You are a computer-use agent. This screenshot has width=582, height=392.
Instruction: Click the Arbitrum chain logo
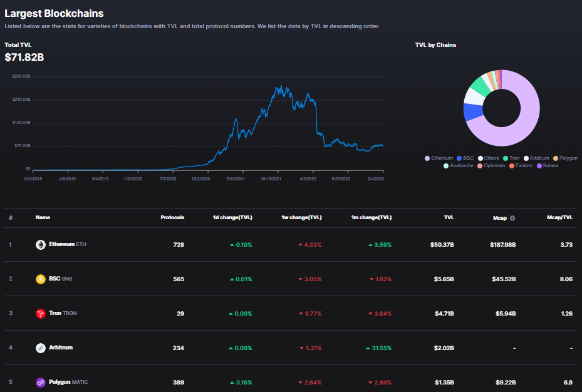coord(41,348)
